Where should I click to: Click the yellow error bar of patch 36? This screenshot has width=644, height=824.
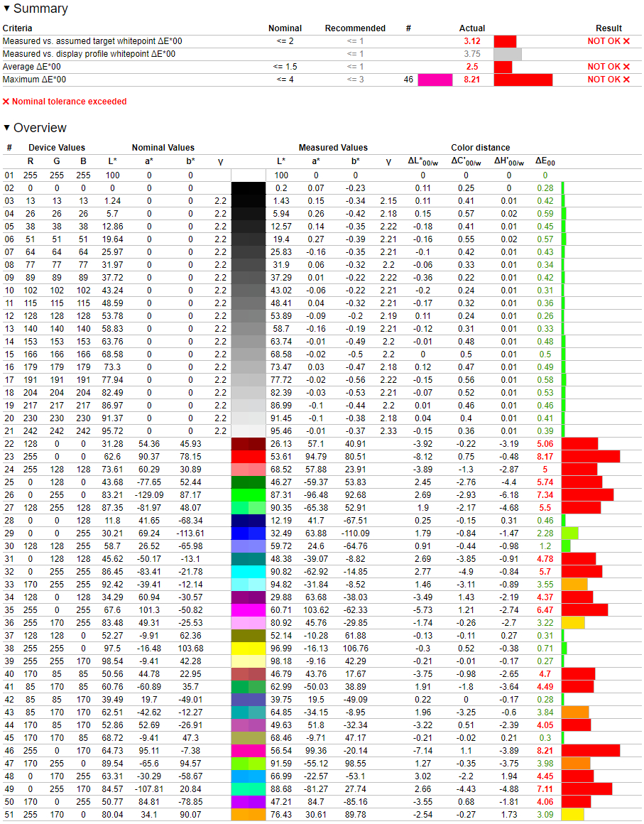click(573, 623)
